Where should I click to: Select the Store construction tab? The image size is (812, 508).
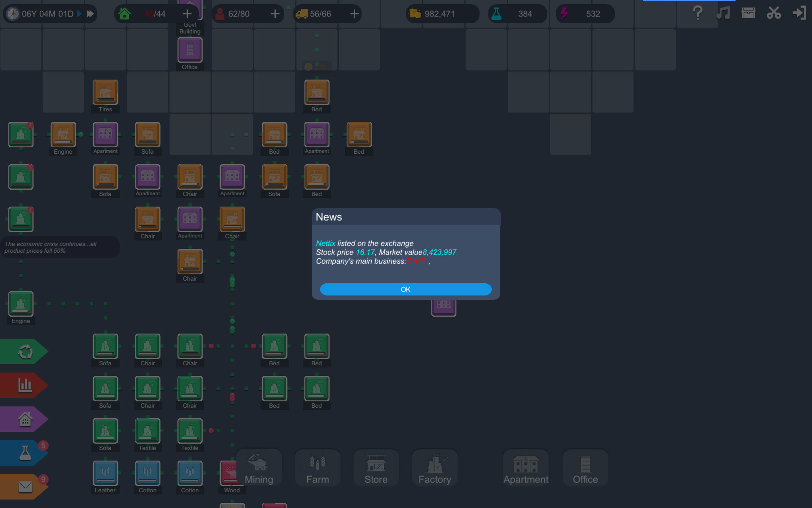(x=376, y=468)
